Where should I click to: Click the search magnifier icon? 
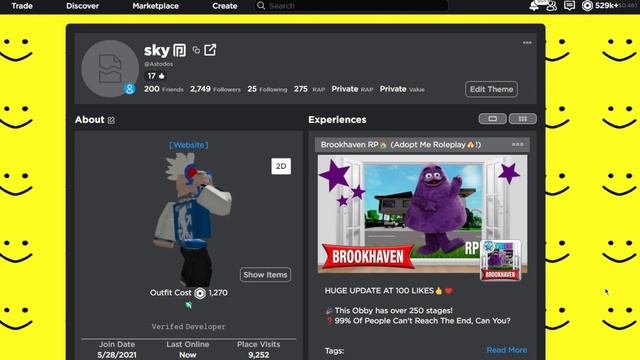pyautogui.click(x=261, y=6)
